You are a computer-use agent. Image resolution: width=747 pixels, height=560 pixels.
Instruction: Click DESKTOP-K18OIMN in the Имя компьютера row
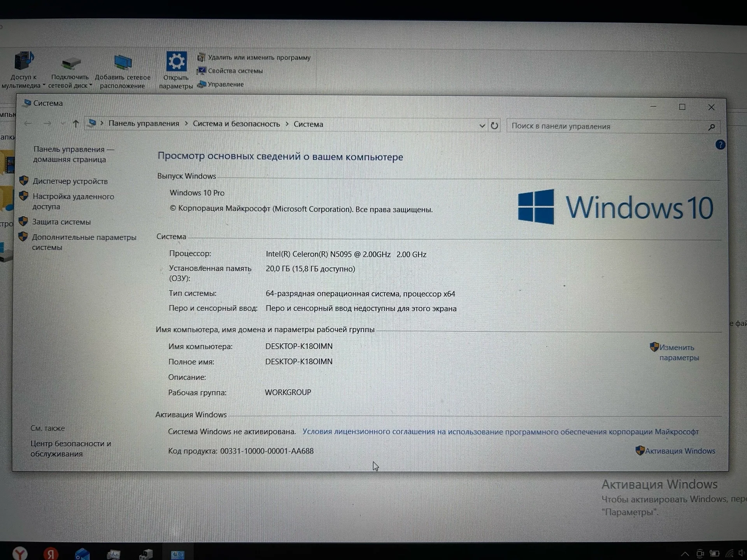pyautogui.click(x=299, y=346)
